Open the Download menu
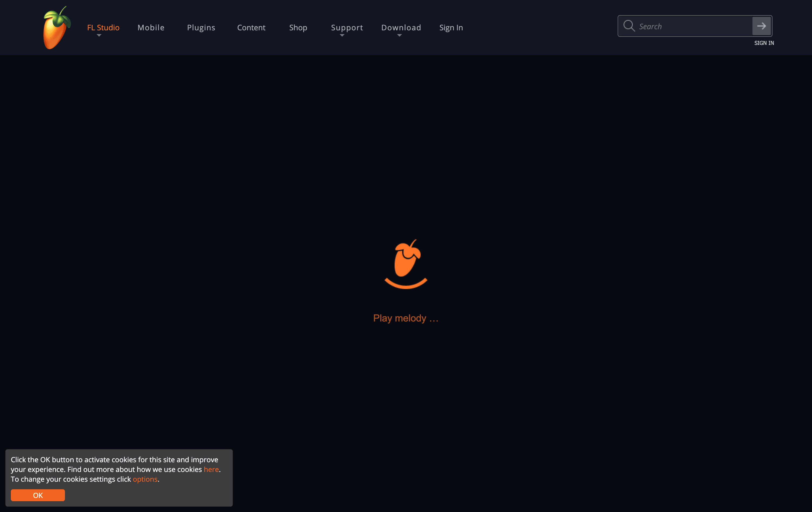This screenshot has width=812, height=512. pos(401,28)
